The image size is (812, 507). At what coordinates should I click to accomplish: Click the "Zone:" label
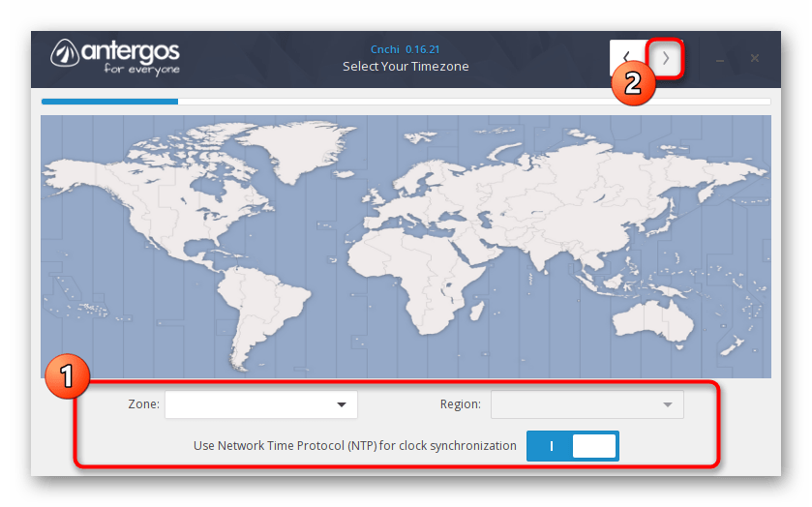point(143,404)
